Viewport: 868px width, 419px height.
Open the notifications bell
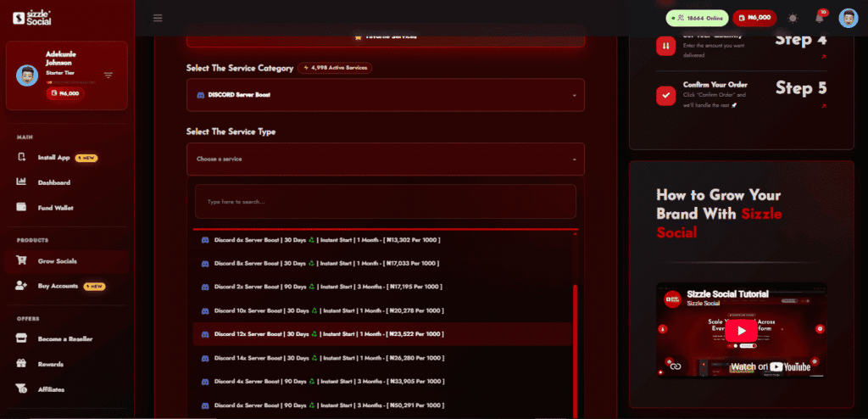[820, 18]
